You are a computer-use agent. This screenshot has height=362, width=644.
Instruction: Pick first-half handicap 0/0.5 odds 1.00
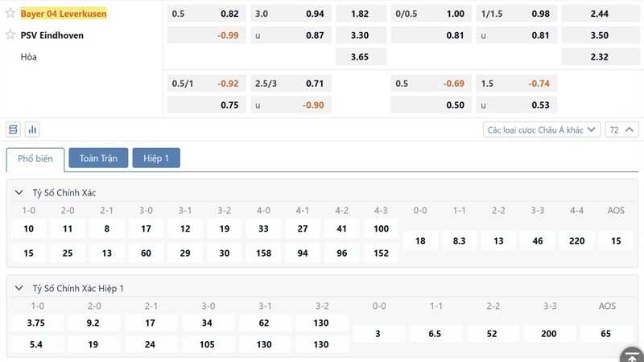click(431, 14)
